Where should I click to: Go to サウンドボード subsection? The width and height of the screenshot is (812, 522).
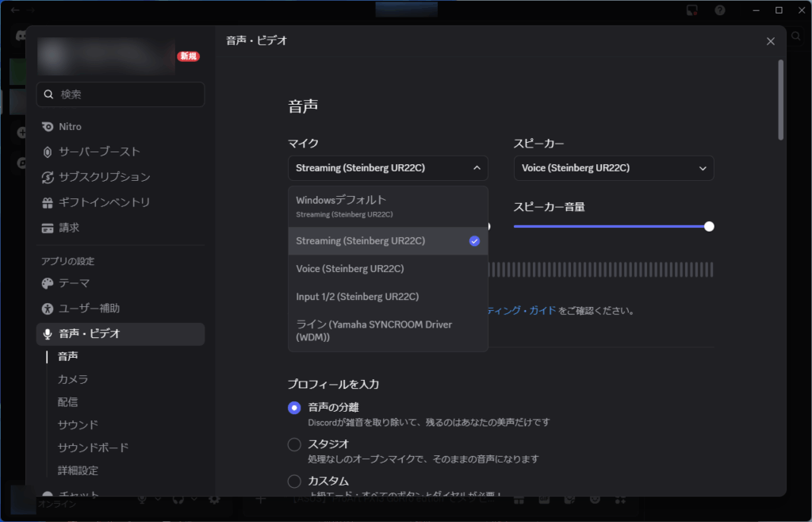94,447
